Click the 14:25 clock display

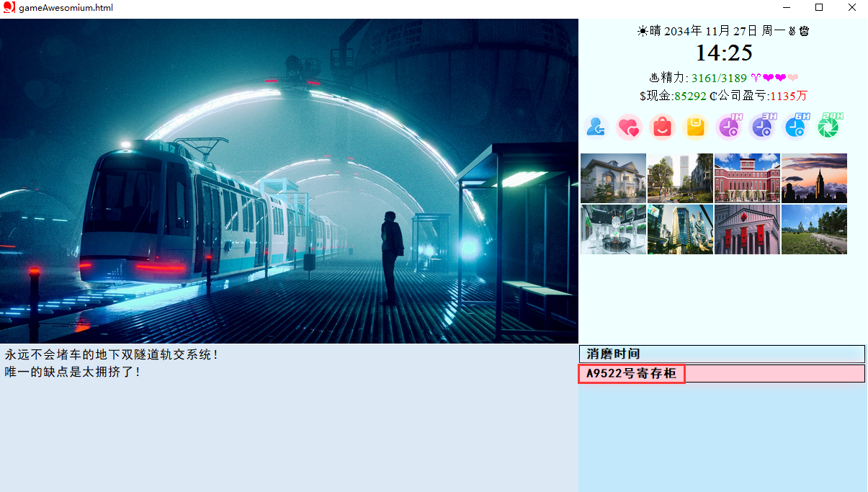tap(723, 53)
